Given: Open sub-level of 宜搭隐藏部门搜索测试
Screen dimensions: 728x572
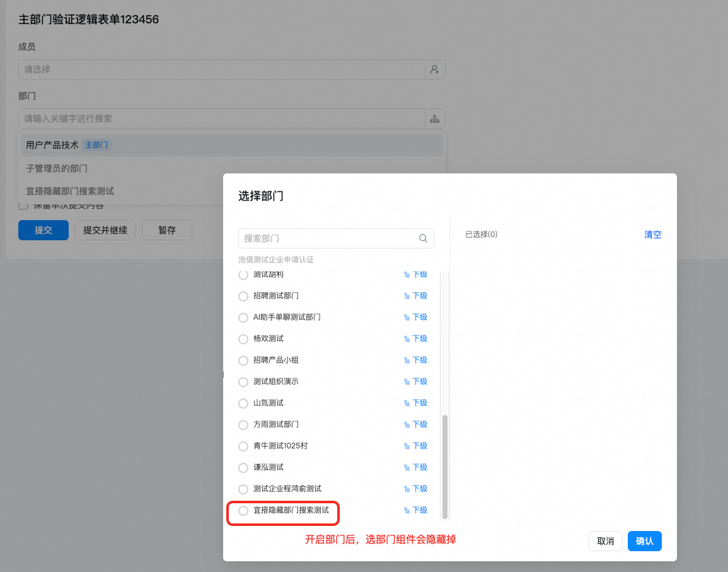Looking at the screenshot, I should click(x=415, y=510).
